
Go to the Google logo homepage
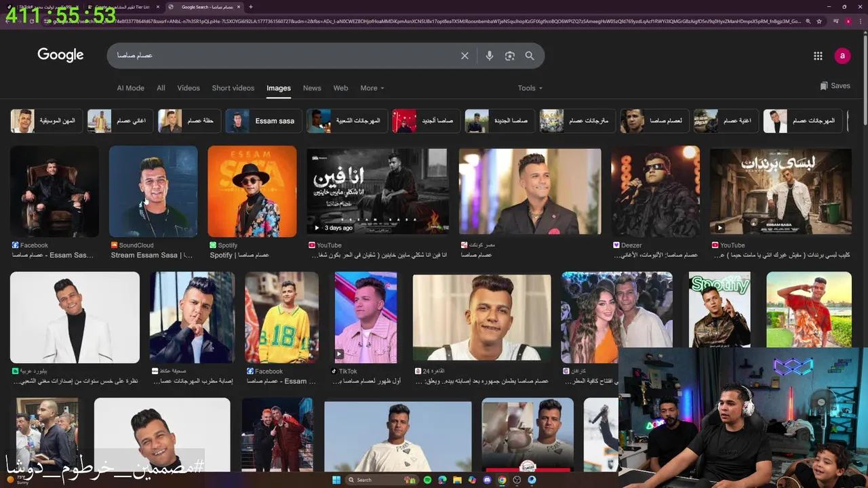pyautogui.click(x=60, y=55)
